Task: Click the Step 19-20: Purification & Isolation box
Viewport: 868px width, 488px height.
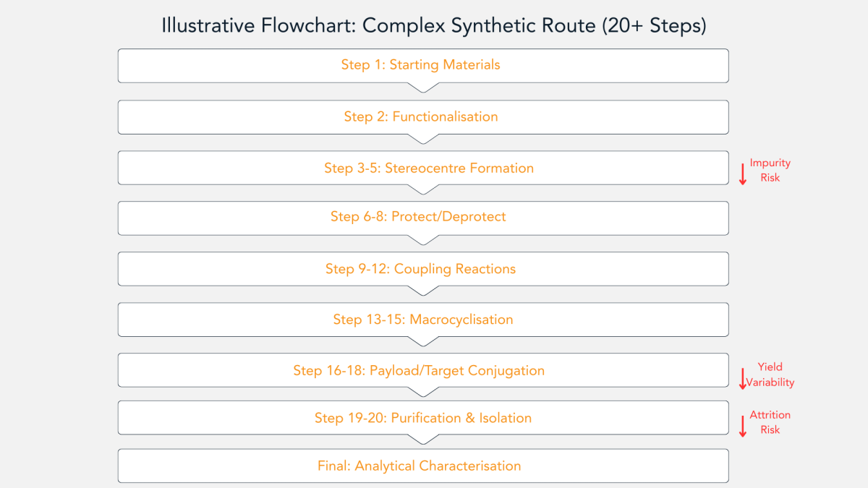Action: tap(423, 418)
